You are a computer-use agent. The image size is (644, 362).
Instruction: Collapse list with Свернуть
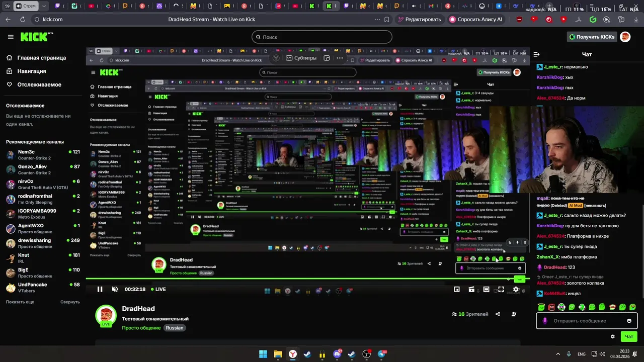70,302
